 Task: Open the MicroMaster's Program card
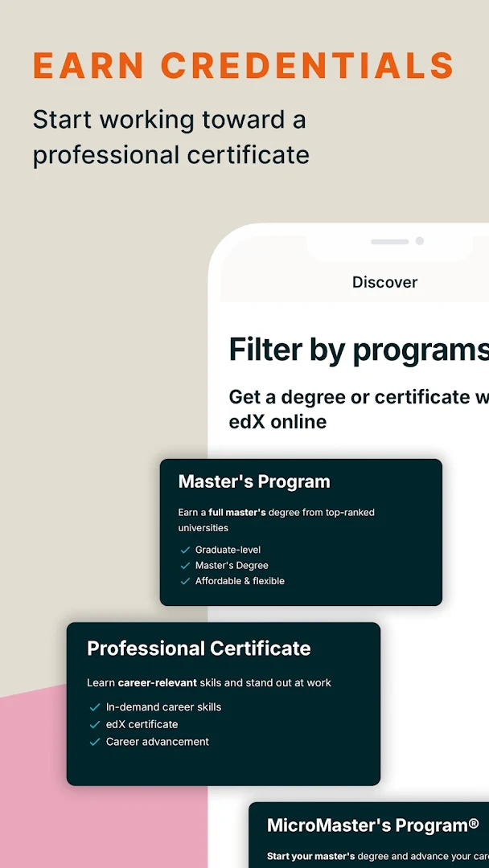pyautogui.click(x=369, y=835)
